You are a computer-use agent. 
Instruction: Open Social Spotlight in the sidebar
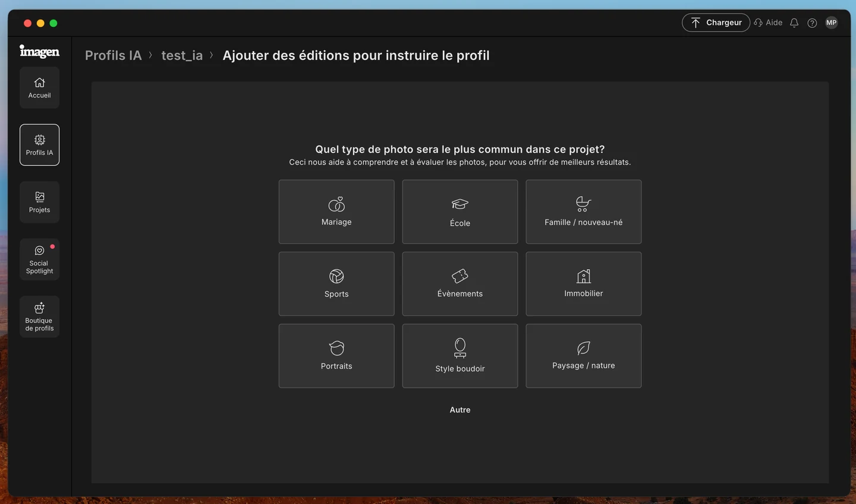(x=39, y=259)
